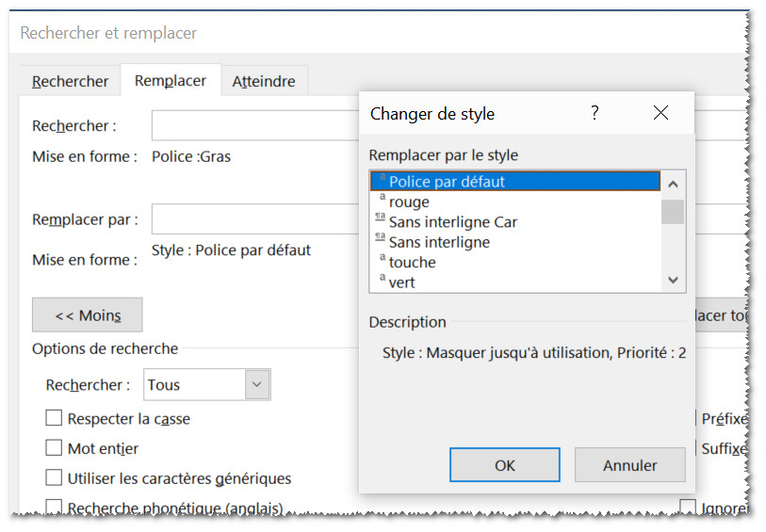Click the Annuler button
This screenshot has height=532, width=766.
(x=630, y=465)
